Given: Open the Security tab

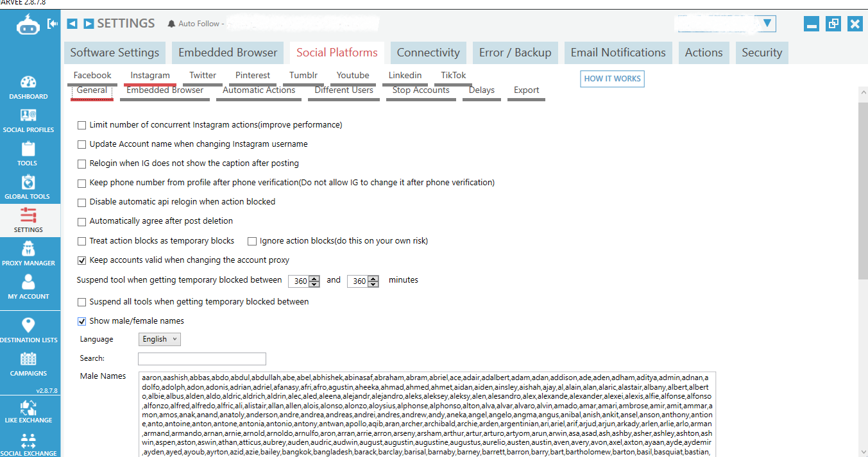Looking at the screenshot, I should point(762,53).
